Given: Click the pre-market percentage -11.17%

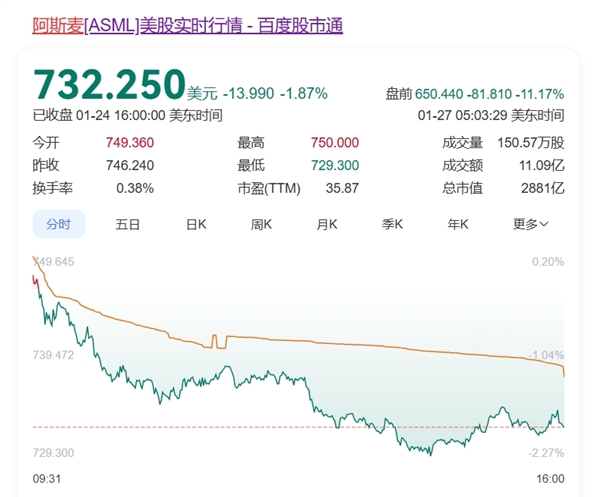Looking at the screenshot, I should [540, 94].
